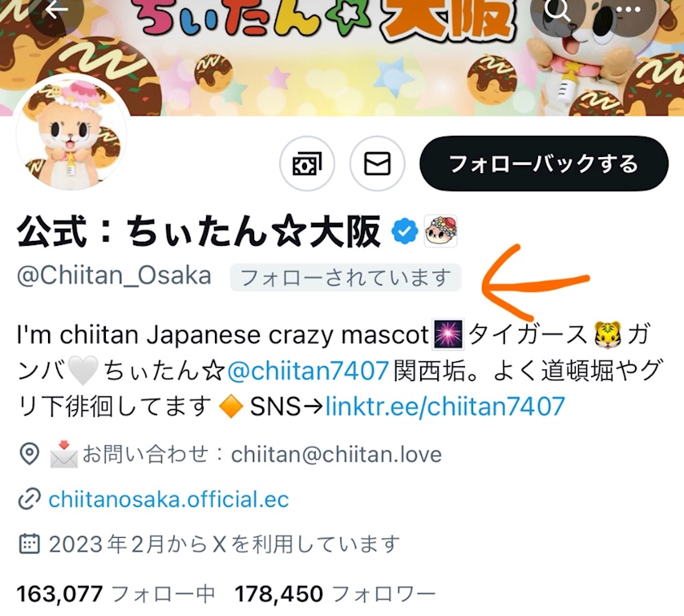Screen dimensions: 684x616
Task: Visit chiitanosaka.official.ec website link
Action: (169, 499)
